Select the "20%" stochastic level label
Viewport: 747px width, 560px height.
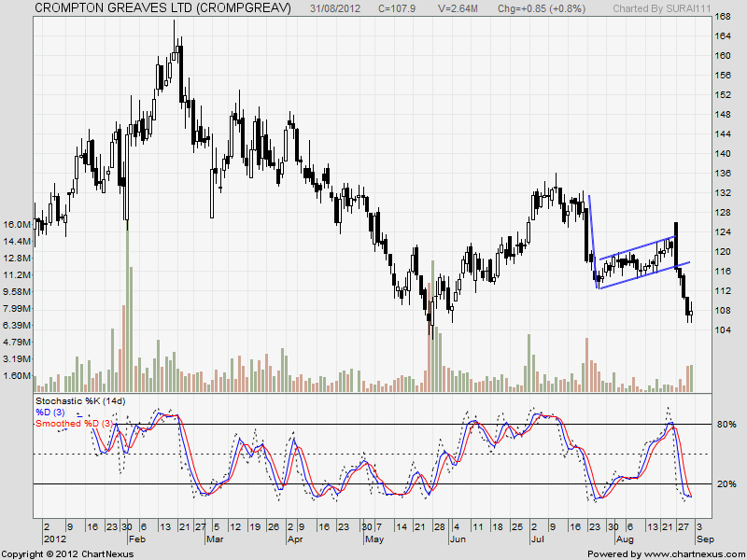pos(726,483)
